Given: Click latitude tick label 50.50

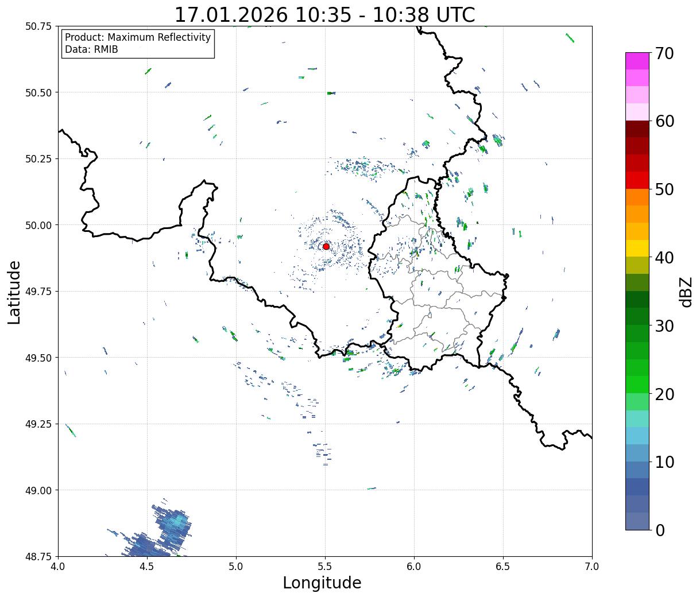Looking at the screenshot, I should (x=38, y=92).
